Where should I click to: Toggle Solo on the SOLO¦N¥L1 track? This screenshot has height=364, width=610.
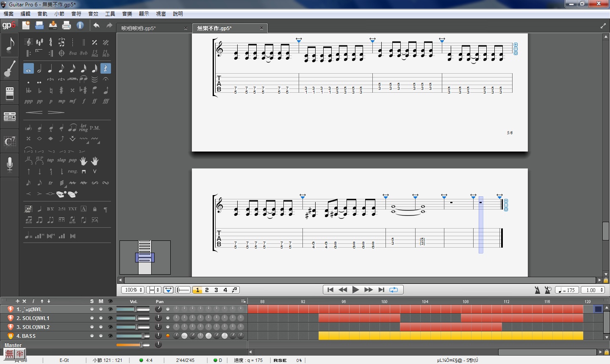[92, 318]
